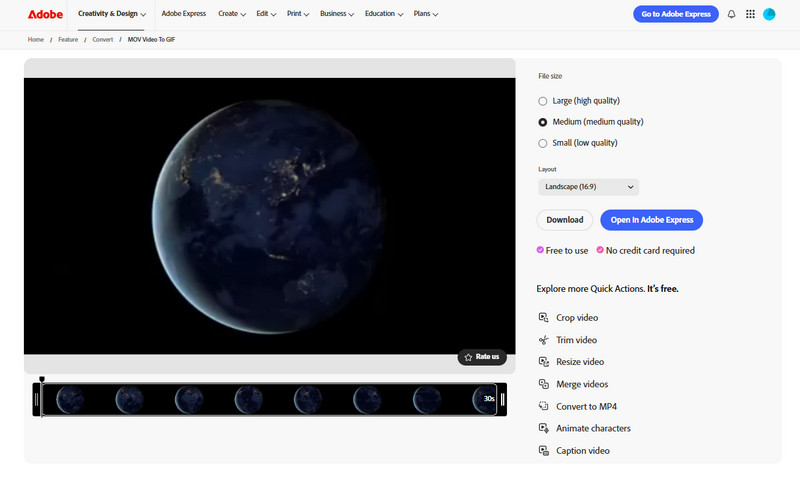Click the Adobe logo

click(45, 14)
